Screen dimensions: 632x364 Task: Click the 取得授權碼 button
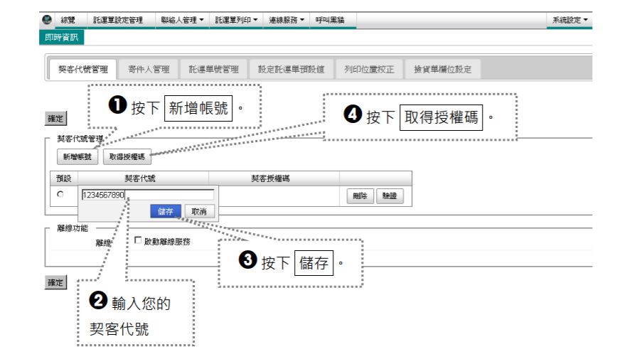[x=127, y=157]
